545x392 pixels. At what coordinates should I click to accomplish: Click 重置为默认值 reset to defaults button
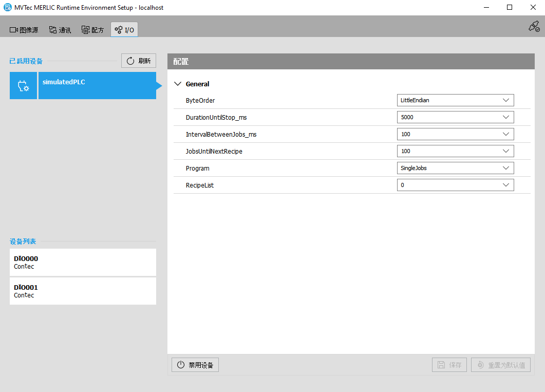coord(501,365)
